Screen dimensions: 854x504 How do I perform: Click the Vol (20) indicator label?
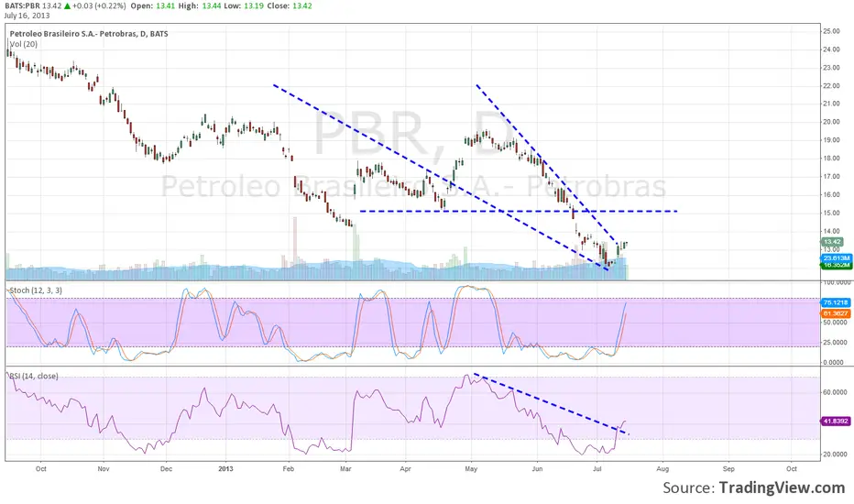[x=24, y=44]
